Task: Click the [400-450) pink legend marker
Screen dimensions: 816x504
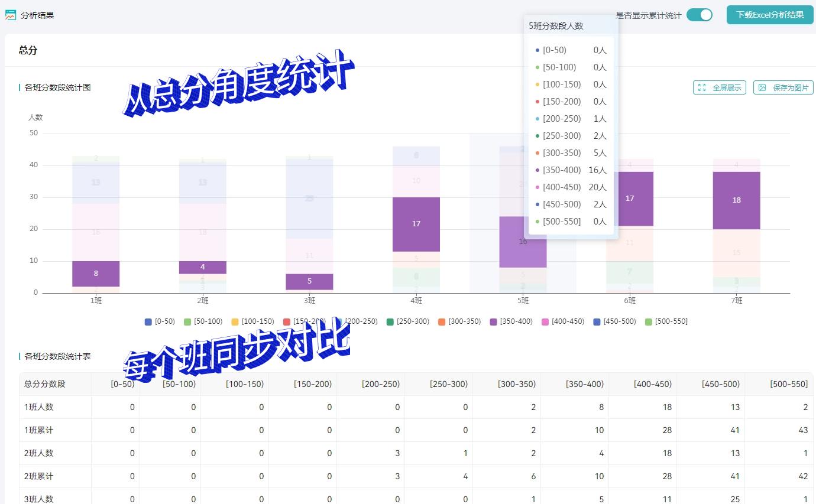Action: pyautogui.click(x=545, y=321)
